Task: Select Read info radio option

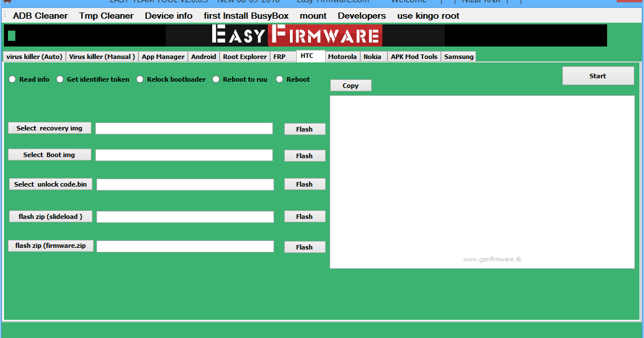Action: click(x=29, y=79)
